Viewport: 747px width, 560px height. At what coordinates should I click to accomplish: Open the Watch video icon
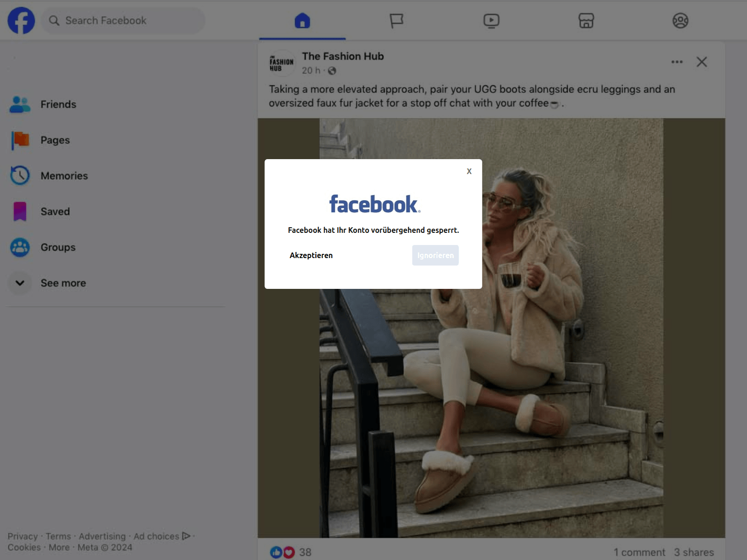point(491,21)
